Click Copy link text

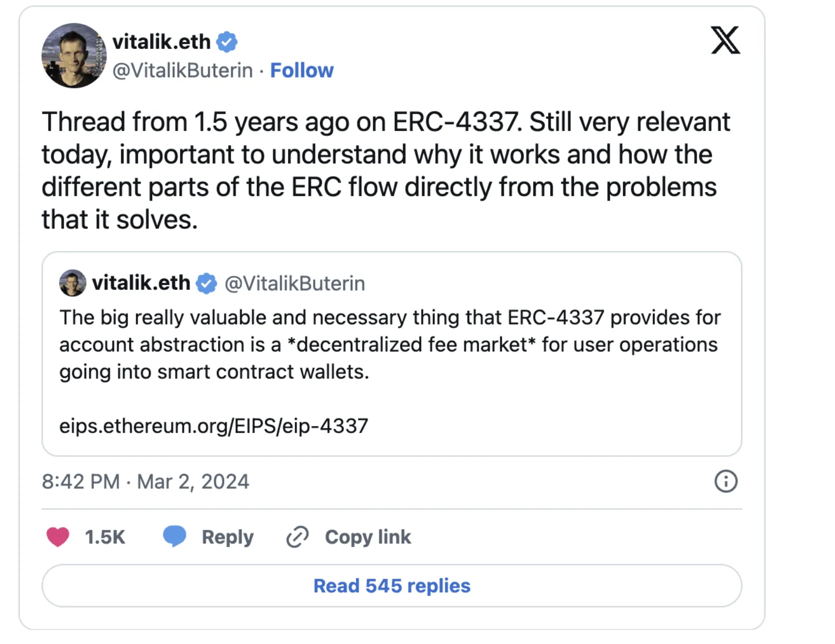368,537
